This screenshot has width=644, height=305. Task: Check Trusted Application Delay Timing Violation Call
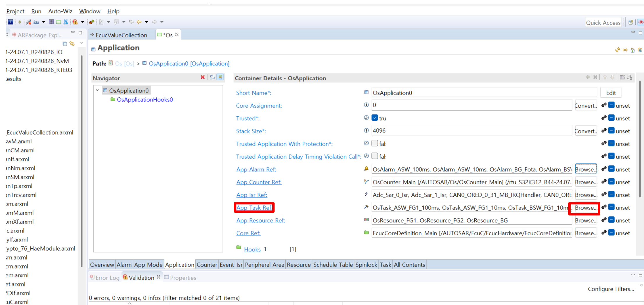tap(375, 156)
